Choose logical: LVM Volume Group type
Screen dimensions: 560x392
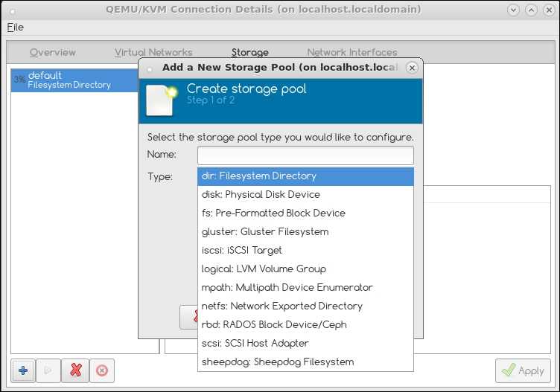[305, 269]
